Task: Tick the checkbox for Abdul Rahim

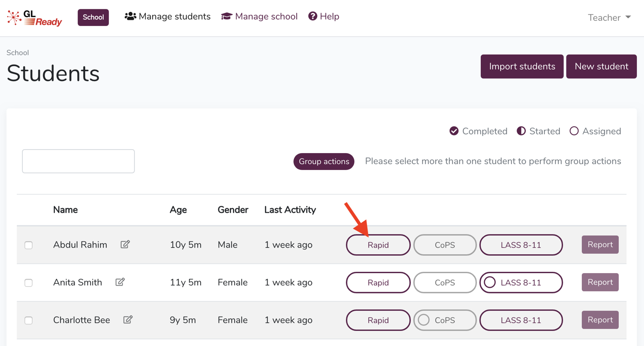Action: click(x=29, y=245)
